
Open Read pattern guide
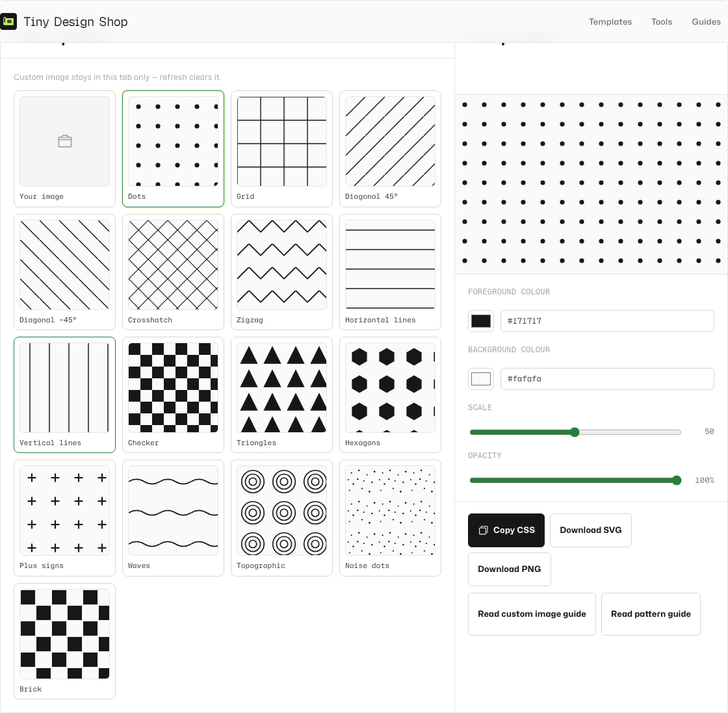point(651,614)
